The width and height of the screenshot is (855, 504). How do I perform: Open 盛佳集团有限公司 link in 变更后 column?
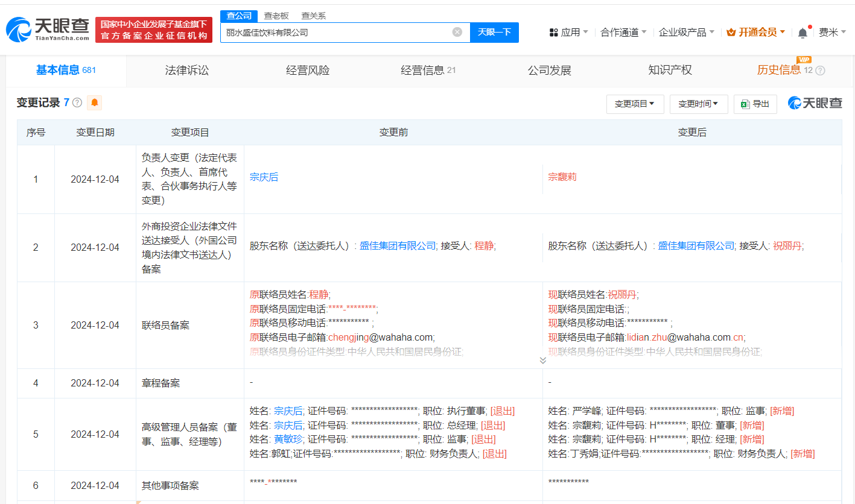[x=696, y=245]
